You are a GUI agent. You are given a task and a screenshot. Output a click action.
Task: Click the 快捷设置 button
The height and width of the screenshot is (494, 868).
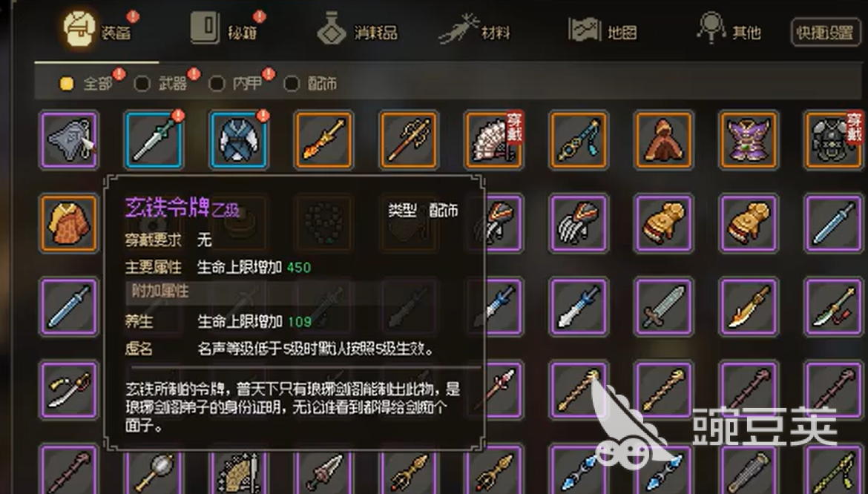(x=825, y=33)
